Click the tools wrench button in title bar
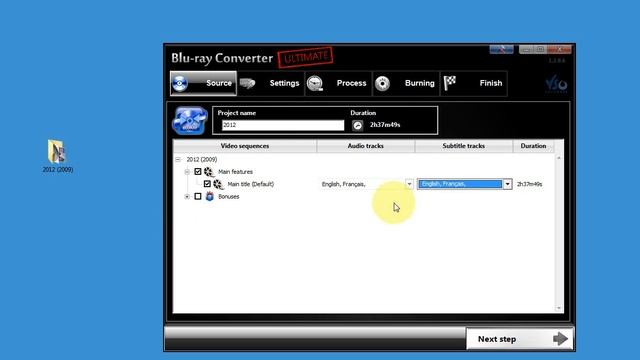The image size is (640, 360). (x=501, y=49)
